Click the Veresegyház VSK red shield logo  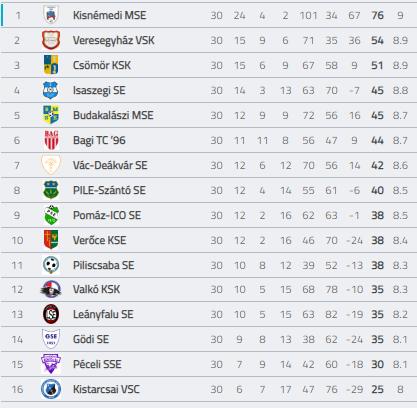[x=51, y=40]
